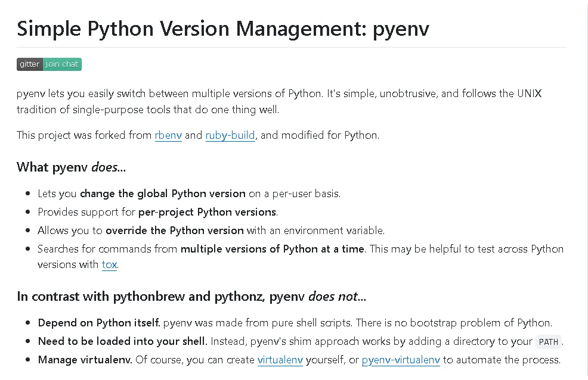Click the text 'This project was forked from'

[x=84, y=135]
